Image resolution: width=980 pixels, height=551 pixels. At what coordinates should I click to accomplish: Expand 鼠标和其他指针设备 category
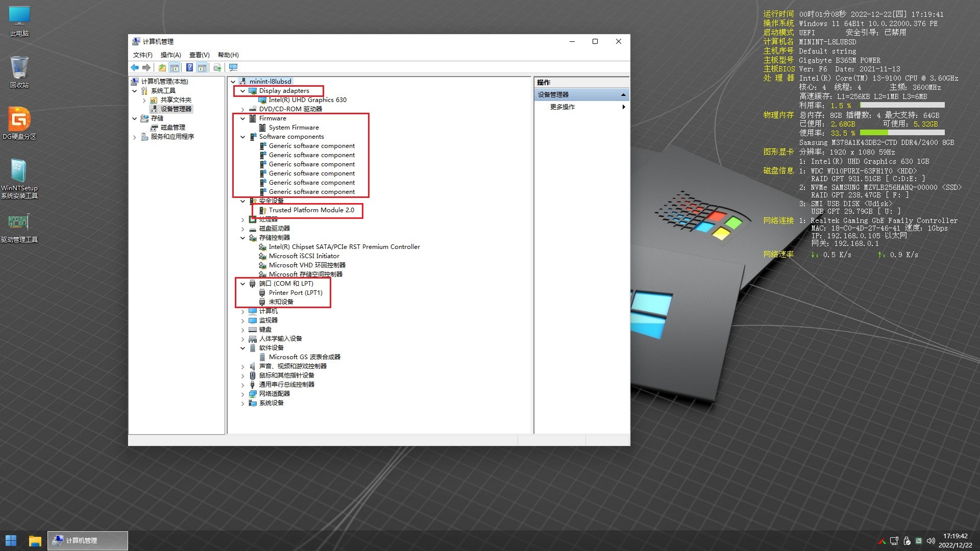243,375
